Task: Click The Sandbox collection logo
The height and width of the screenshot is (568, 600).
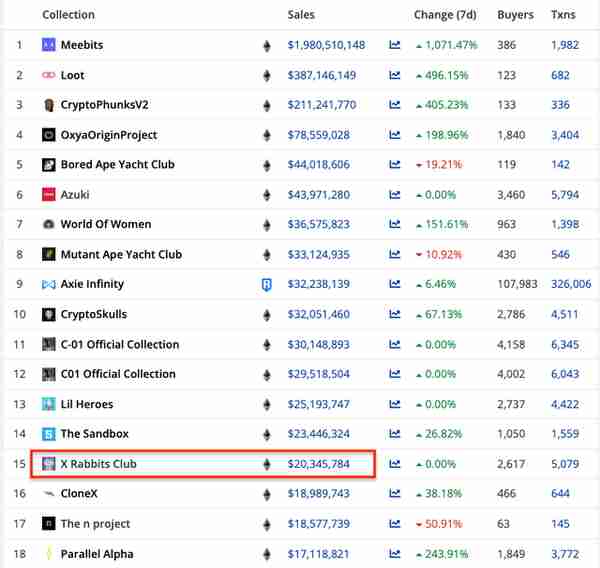Action: point(49,434)
